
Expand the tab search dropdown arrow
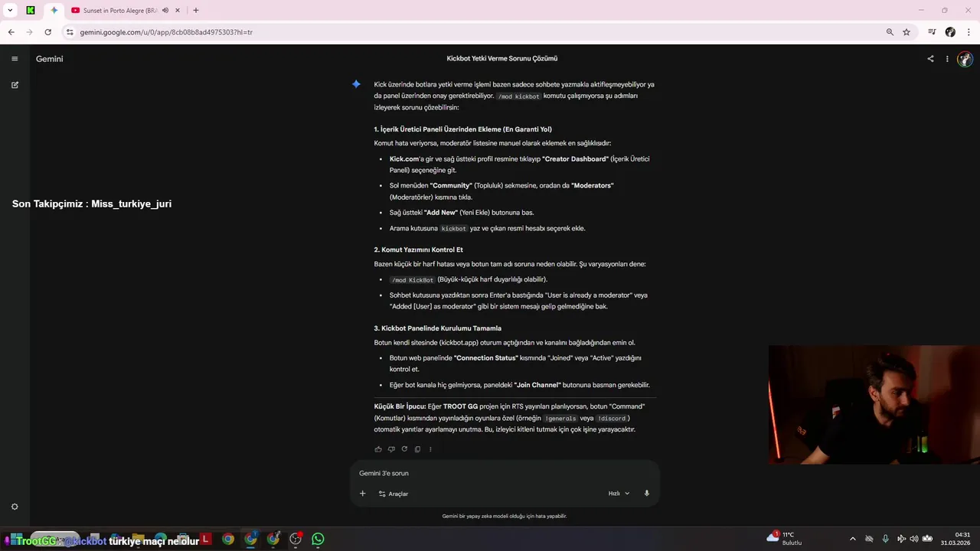pos(10,11)
